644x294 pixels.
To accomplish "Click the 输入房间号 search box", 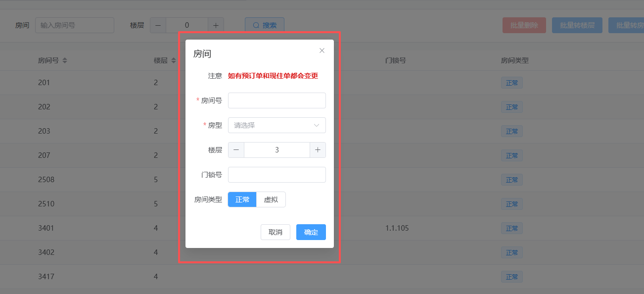I will 75,25.
